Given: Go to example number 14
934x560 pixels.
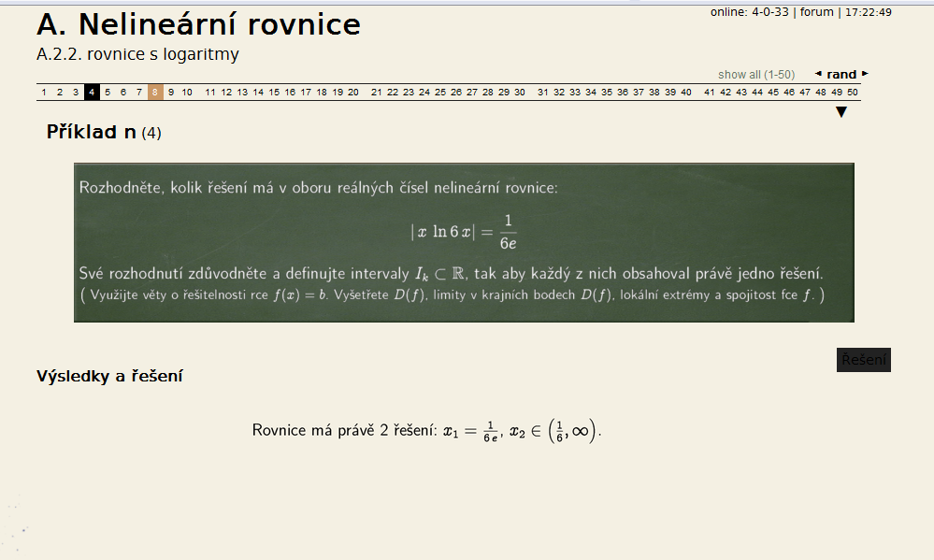Looking at the screenshot, I should (258, 92).
